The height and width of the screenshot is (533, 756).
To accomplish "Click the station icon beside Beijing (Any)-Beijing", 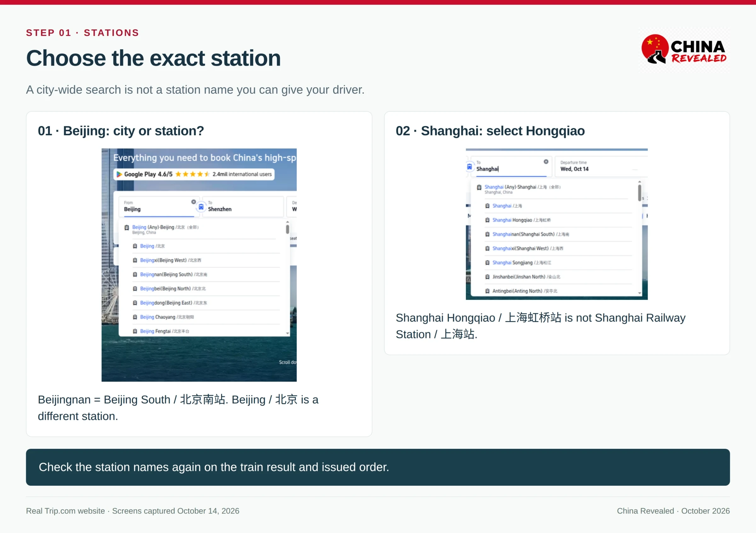I will click(x=126, y=227).
